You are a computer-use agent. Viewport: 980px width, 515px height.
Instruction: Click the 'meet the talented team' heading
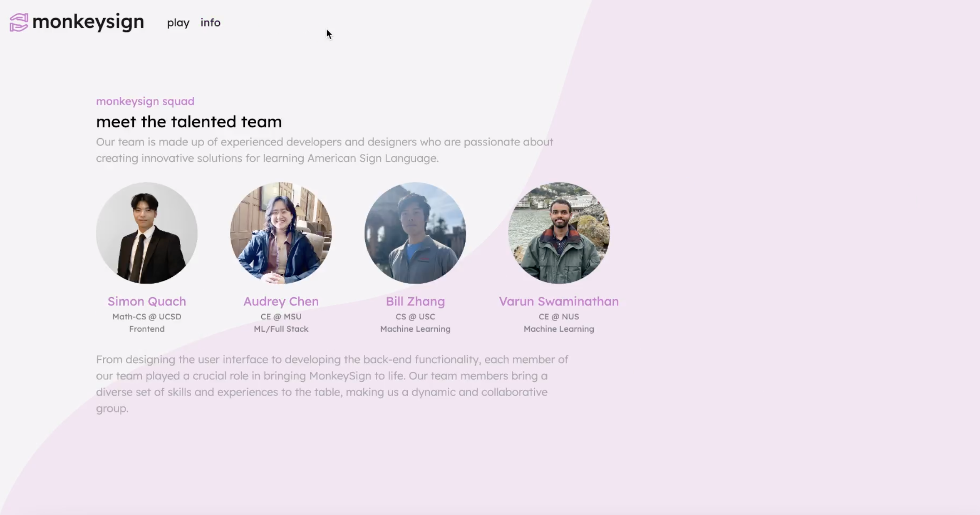pyautogui.click(x=189, y=122)
